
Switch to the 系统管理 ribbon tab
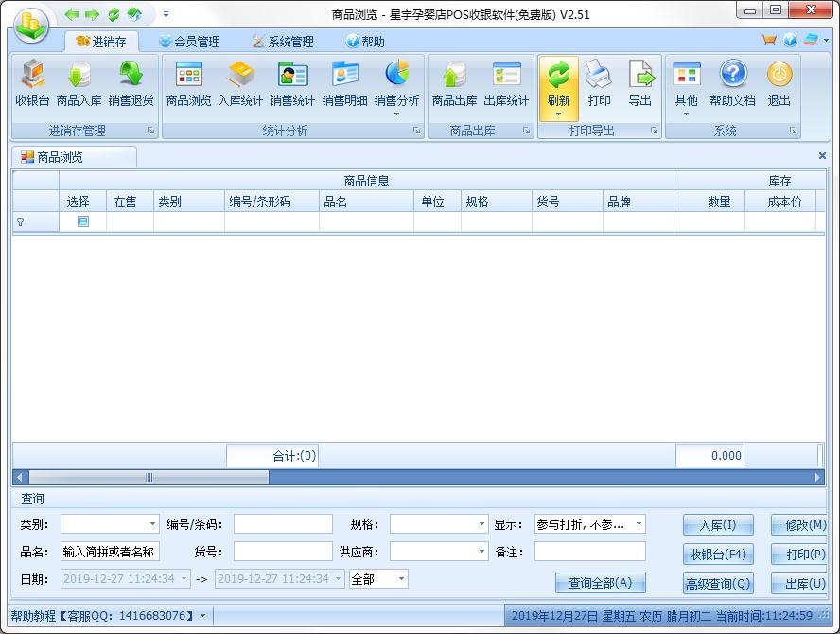282,42
